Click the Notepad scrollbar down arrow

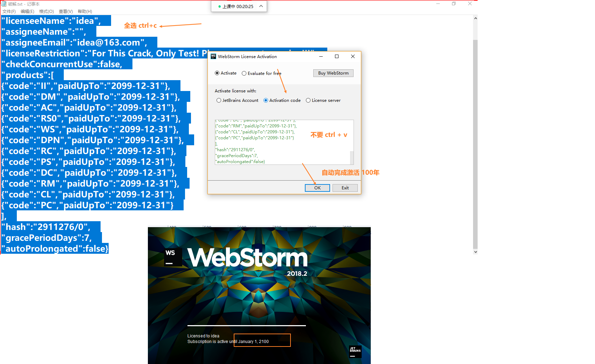[x=476, y=252]
